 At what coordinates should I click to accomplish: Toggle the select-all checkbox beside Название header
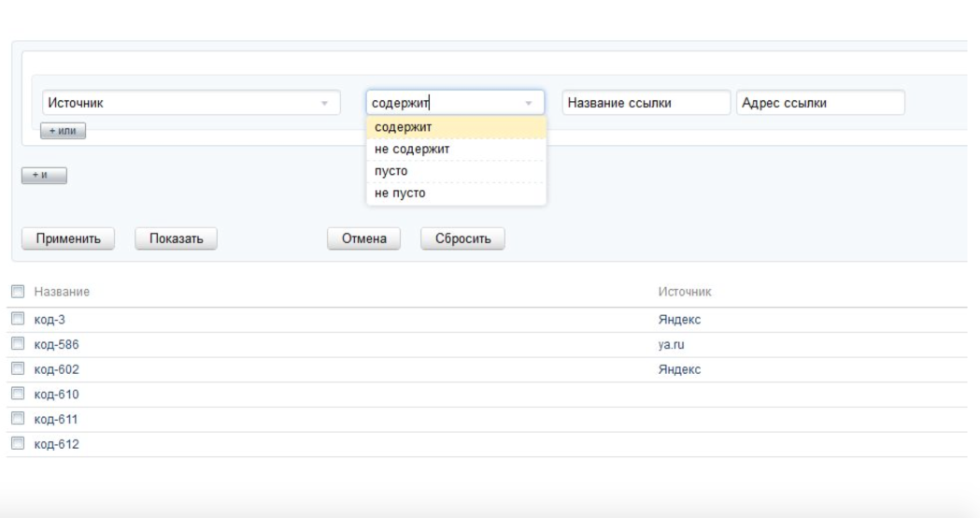pyautogui.click(x=17, y=293)
